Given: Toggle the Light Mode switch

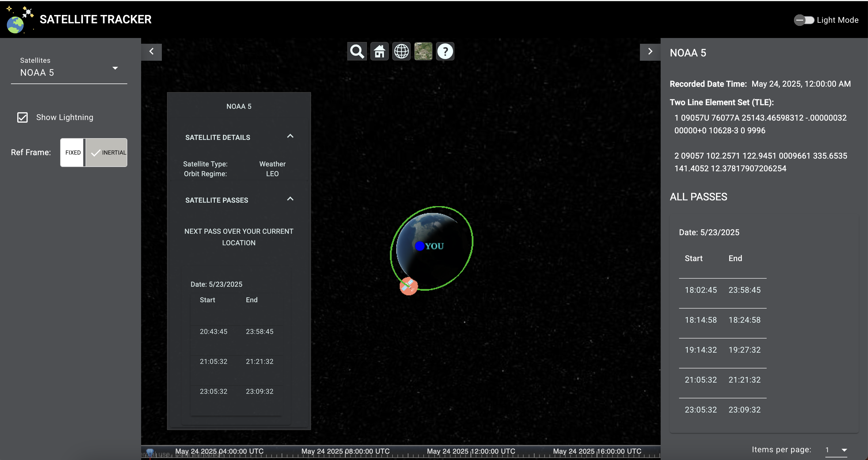Looking at the screenshot, I should coord(804,20).
